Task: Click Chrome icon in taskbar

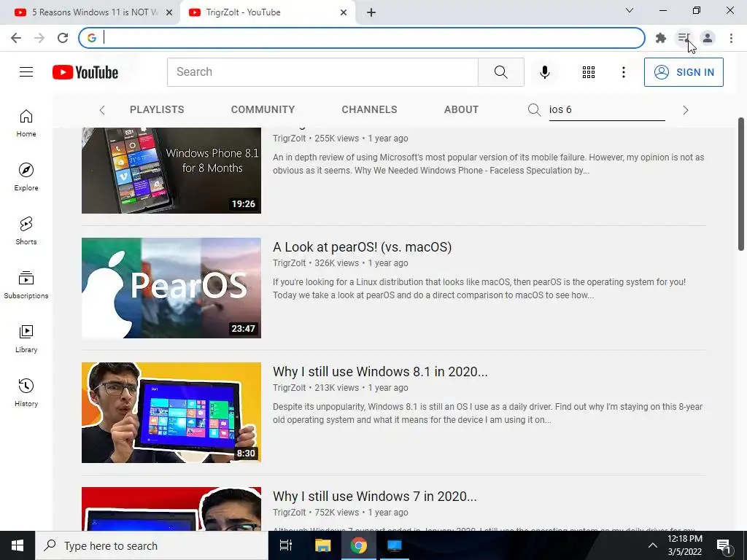Action: 359,545
